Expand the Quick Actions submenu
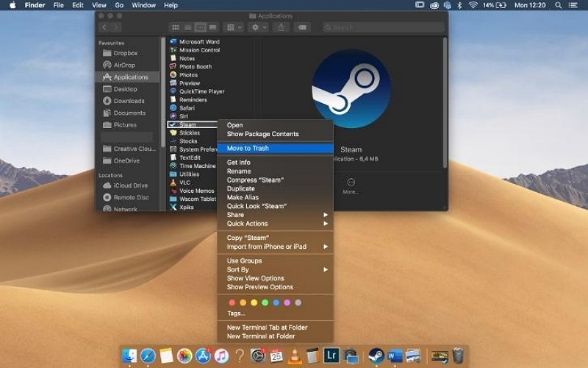 pos(275,224)
